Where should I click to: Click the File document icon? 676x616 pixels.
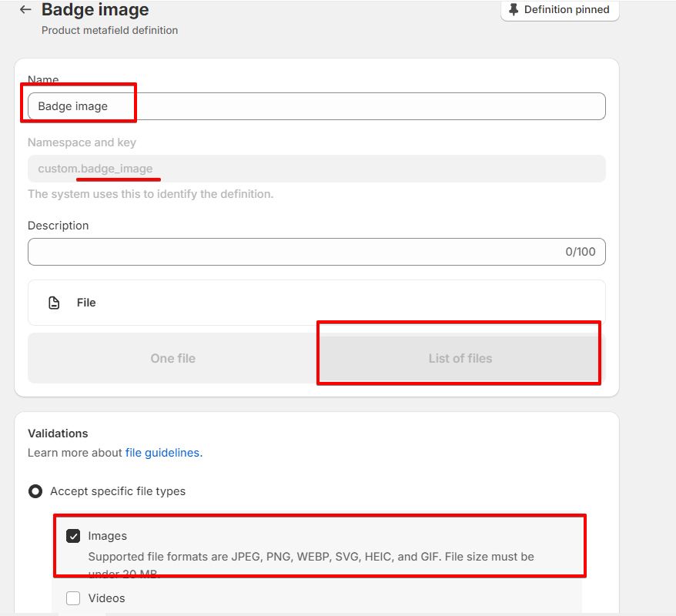click(x=54, y=303)
